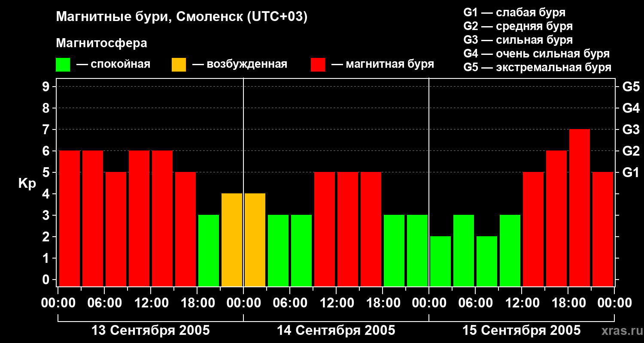This screenshot has width=644, height=343.
Task: Click the G5 storm level axis label
Action: [x=631, y=87]
